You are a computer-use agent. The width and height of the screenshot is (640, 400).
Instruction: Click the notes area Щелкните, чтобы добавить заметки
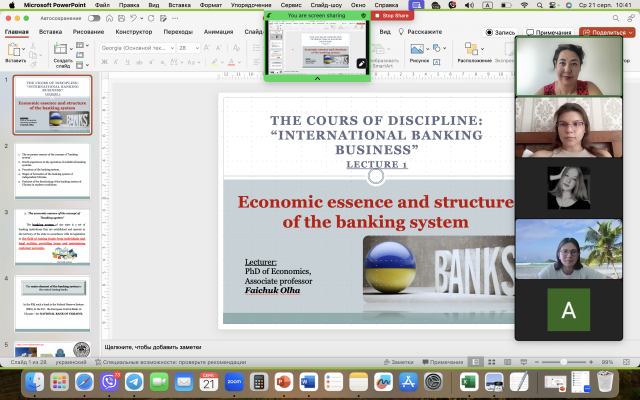[x=153, y=347]
